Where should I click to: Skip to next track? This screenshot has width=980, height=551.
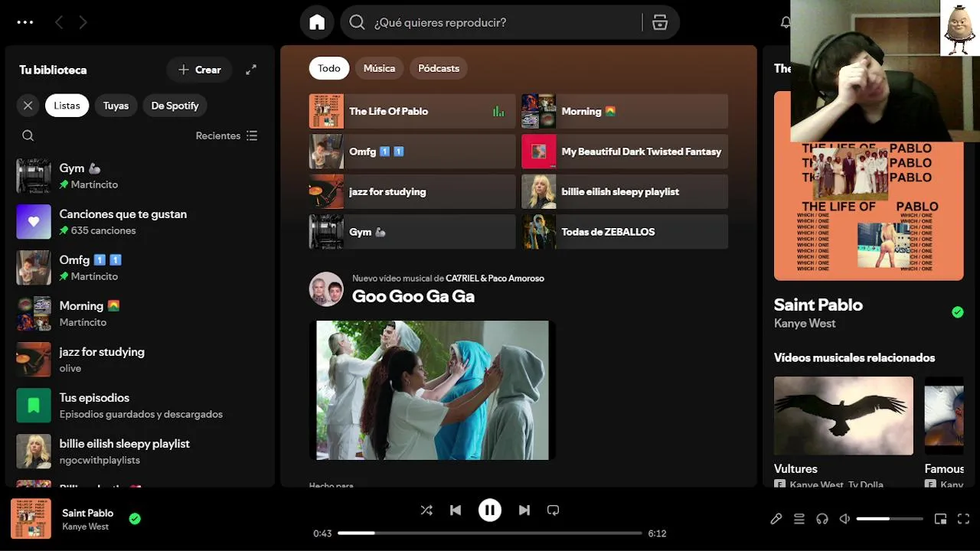[x=524, y=510]
